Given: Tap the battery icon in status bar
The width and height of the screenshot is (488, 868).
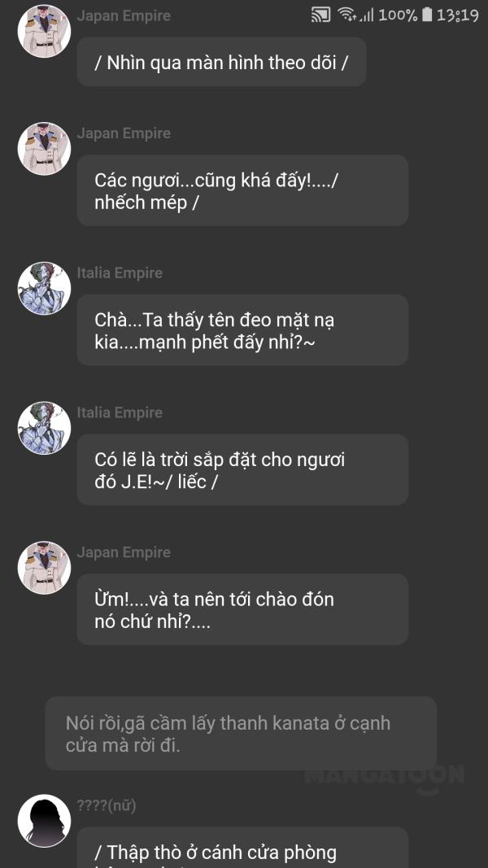Looking at the screenshot, I should point(426,15).
